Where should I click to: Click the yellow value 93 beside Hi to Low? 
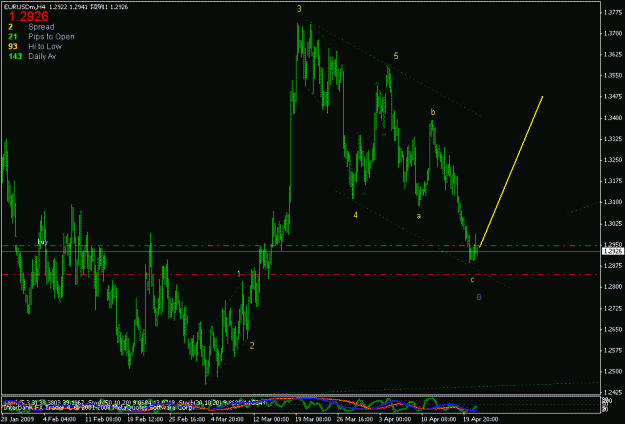(x=13, y=47)
